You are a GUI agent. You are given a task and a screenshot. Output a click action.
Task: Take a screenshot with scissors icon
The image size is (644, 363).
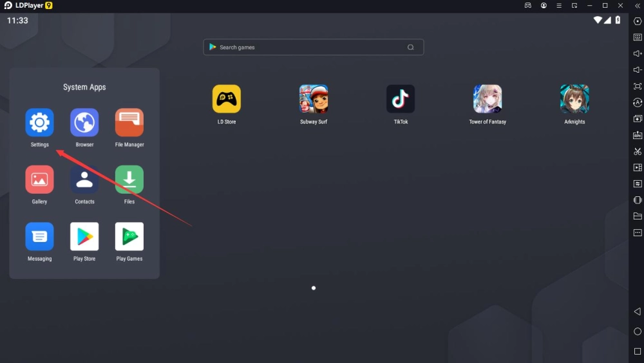pos(638,151)
